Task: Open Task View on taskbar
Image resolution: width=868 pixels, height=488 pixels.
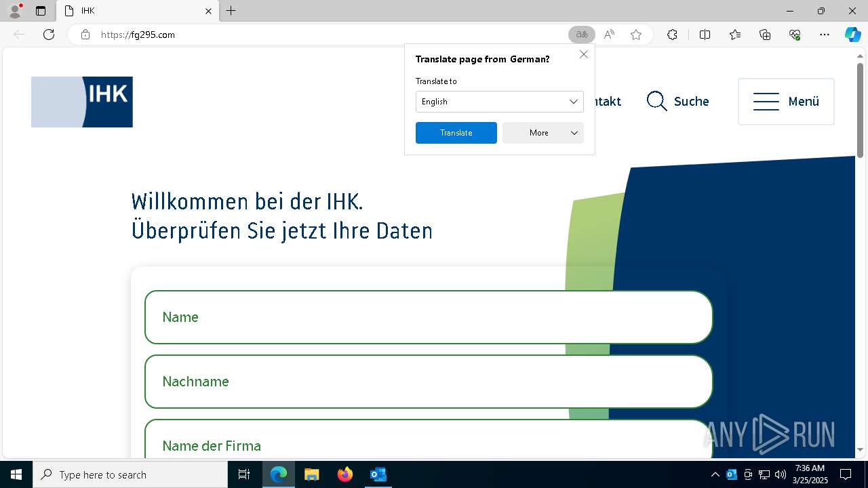Action: tap(244, 474)
